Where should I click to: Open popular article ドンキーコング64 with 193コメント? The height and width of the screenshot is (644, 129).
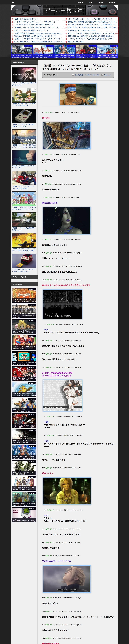click(24, 342)
